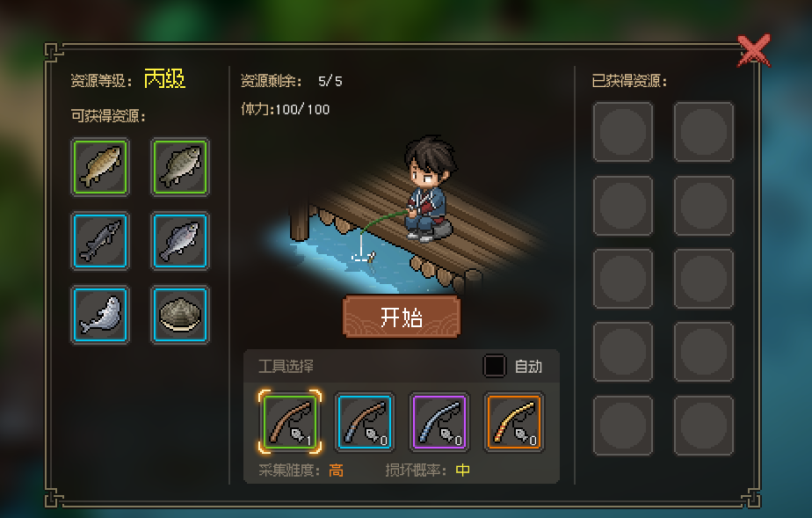Select the orange-bordered golden fishing rod
This screenshot has width=812, height=518.
tap(514, 421)
